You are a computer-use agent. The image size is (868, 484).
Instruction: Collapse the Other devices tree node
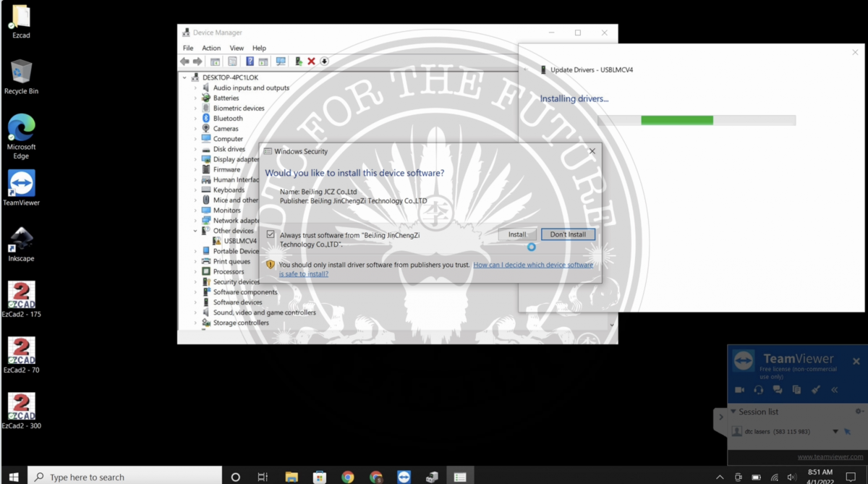pyautogui.click(x=195, y=231)
